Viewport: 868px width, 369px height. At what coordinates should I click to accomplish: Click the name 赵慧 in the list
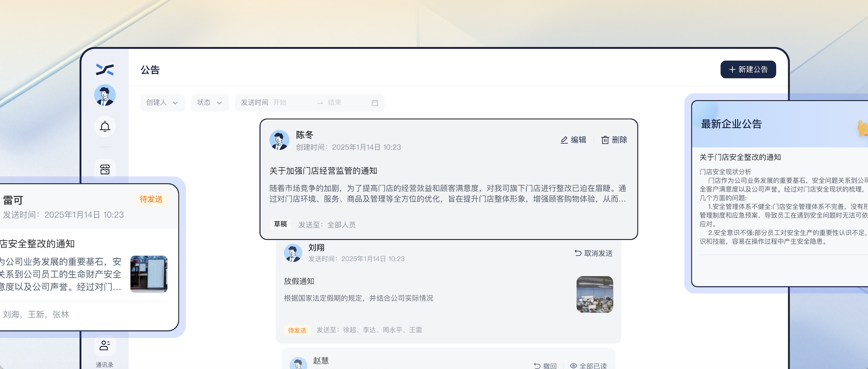click(321, 361)
